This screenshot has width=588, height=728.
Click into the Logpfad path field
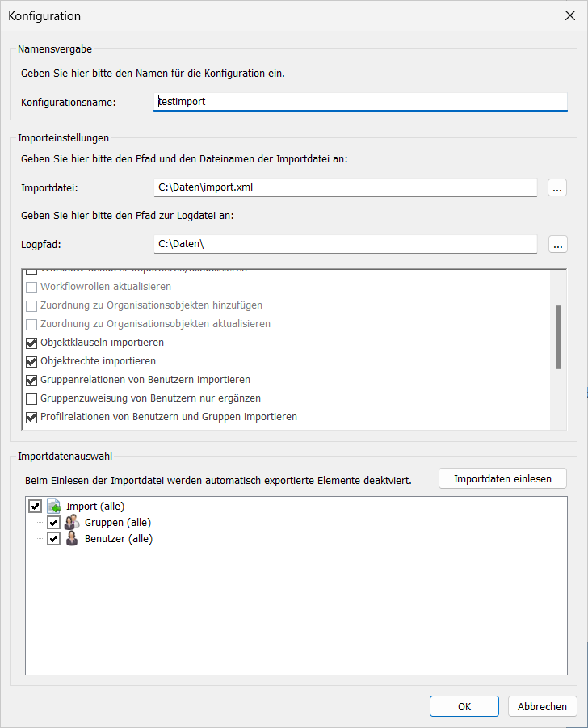click(345, 243)
